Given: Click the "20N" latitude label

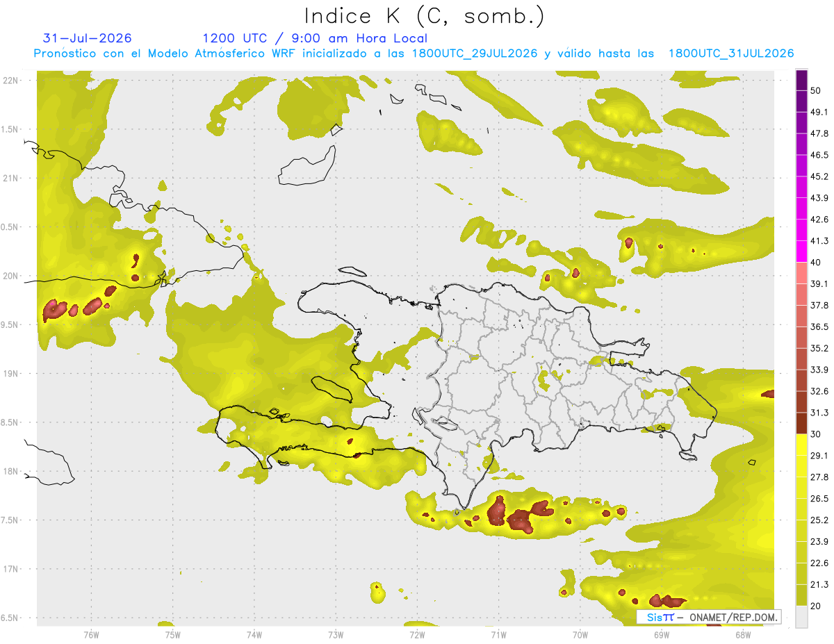Looking at the screenshot, I should pyautogui.click(x=11, y=276).
